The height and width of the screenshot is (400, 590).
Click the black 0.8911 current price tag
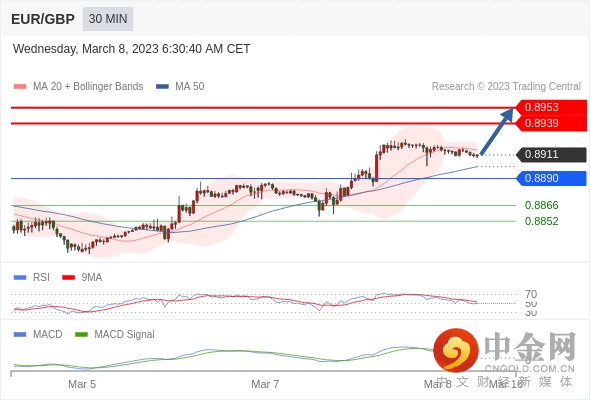coord(551,154)
